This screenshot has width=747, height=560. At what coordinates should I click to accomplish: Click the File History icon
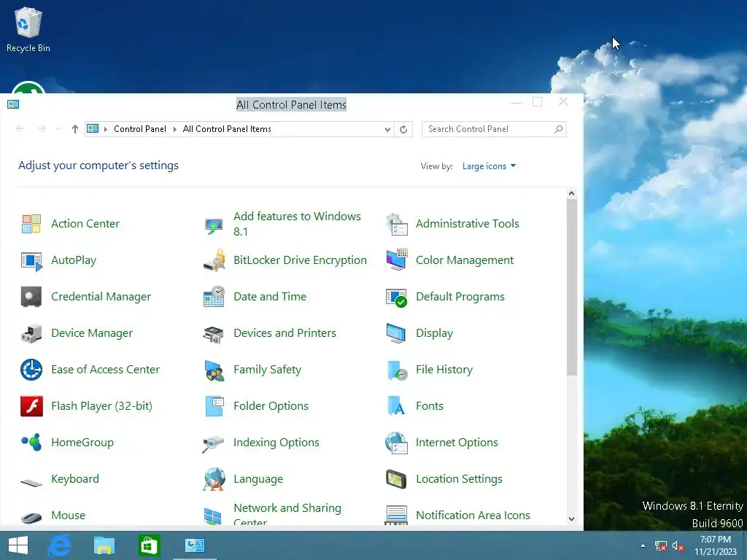(x=398, y=370)
